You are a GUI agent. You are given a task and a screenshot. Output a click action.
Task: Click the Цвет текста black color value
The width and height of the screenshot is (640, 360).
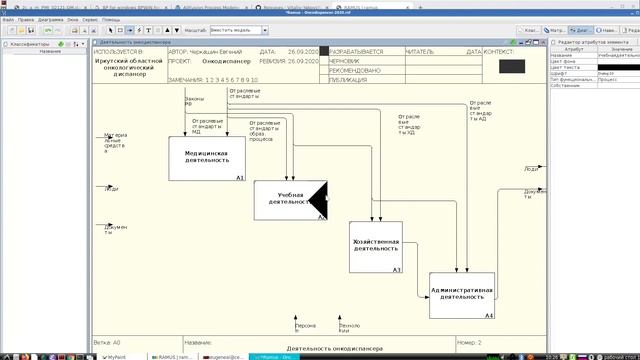tap(619, 67)
